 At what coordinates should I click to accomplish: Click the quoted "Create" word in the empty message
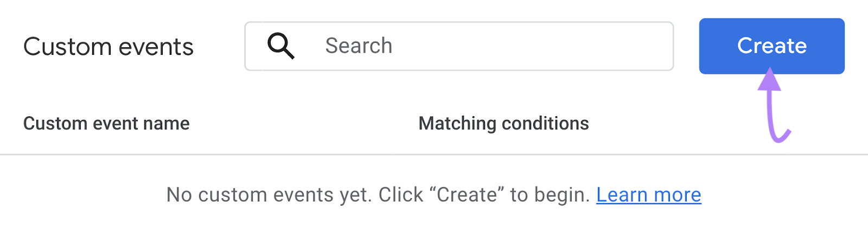pyautogui.click(x=467, y=194)
